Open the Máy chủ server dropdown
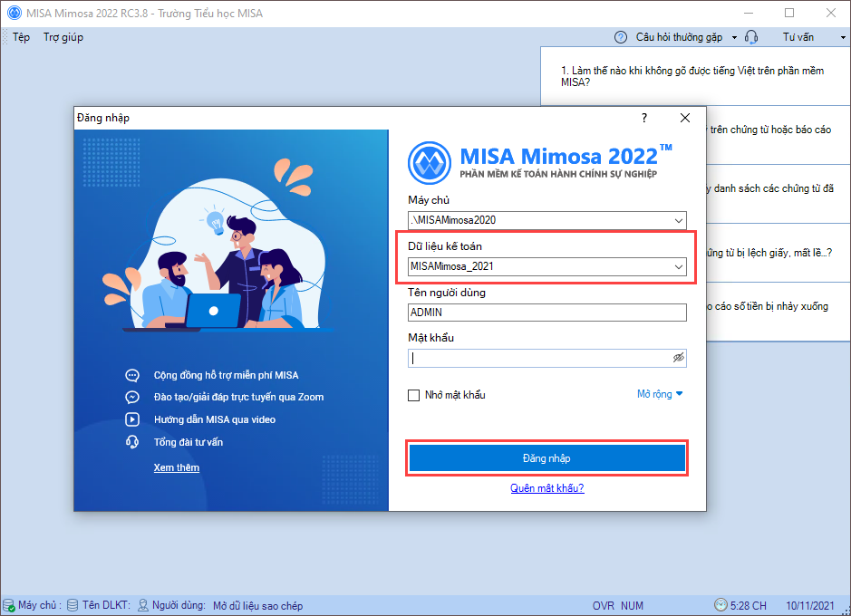Screen dimensions: 851x616 [679, 221]
